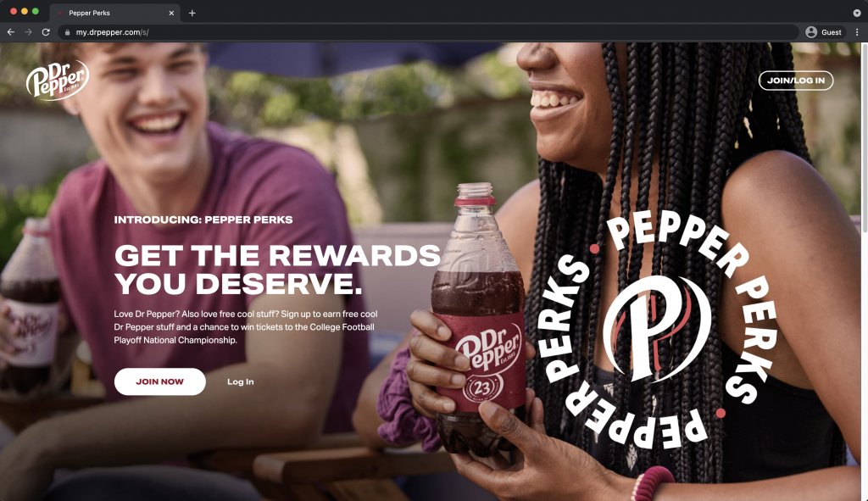The width and height of the screenshot is (868, 501).
Task: Expand the tab search dropdown arrow
Action: (x=857, y=13)
